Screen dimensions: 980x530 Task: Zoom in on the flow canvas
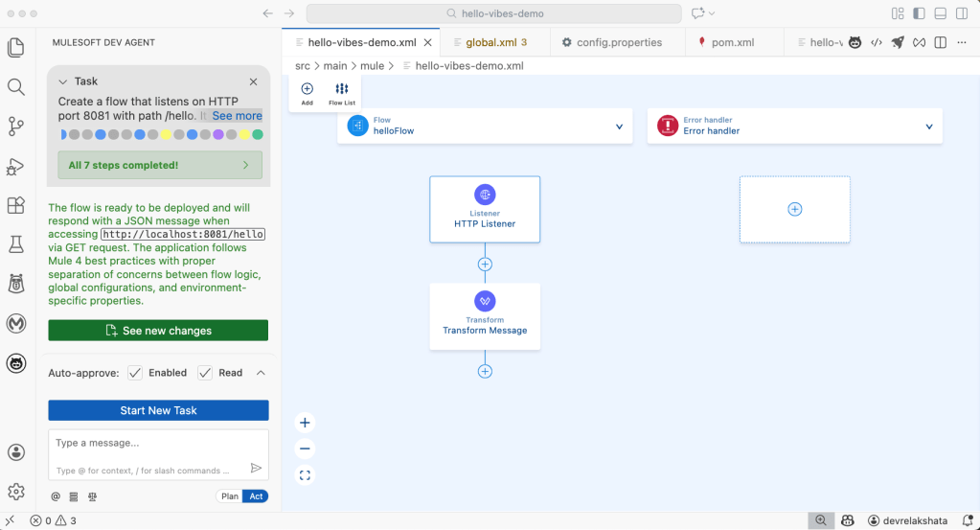tap(305, 423)
